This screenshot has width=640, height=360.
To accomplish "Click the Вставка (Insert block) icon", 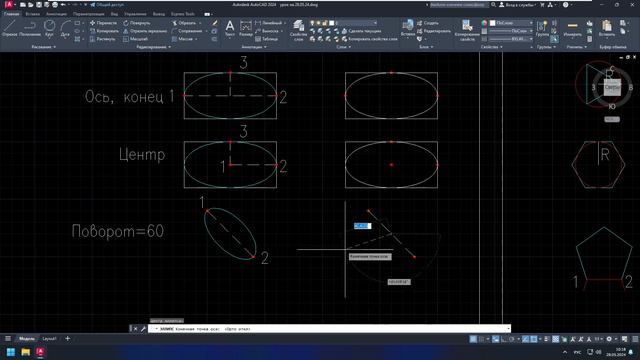I will coord(407,28).
